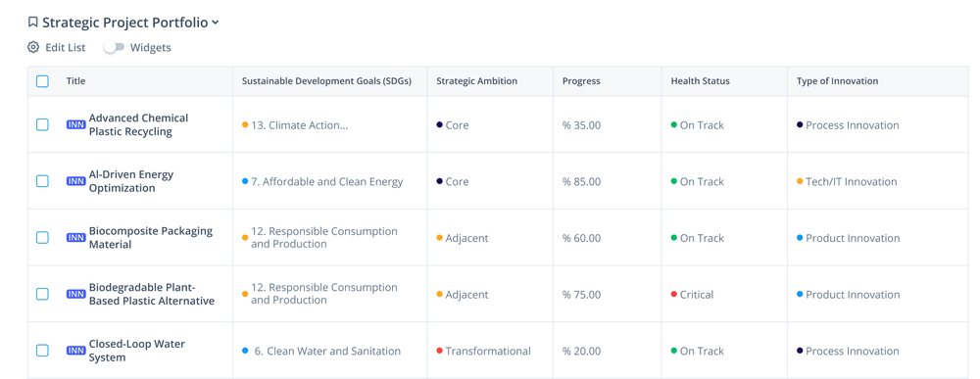Open Advanced Chemical Plastic Recycling project
980x379 pixels.
pos(138,125)
